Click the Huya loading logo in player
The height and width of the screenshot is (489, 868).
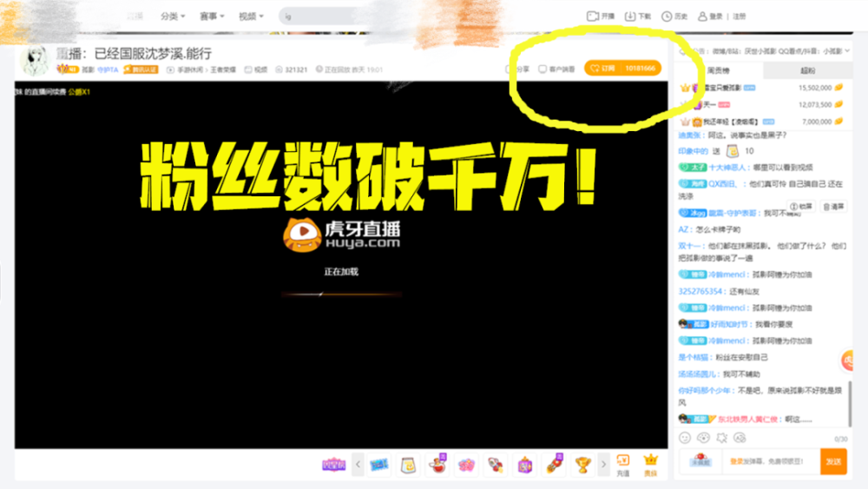coord(341,235)
